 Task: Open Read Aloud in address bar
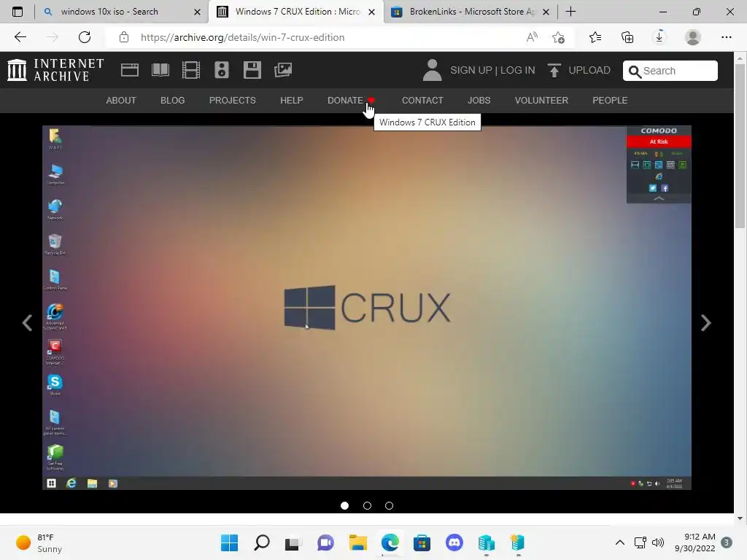tap(532, 37)
